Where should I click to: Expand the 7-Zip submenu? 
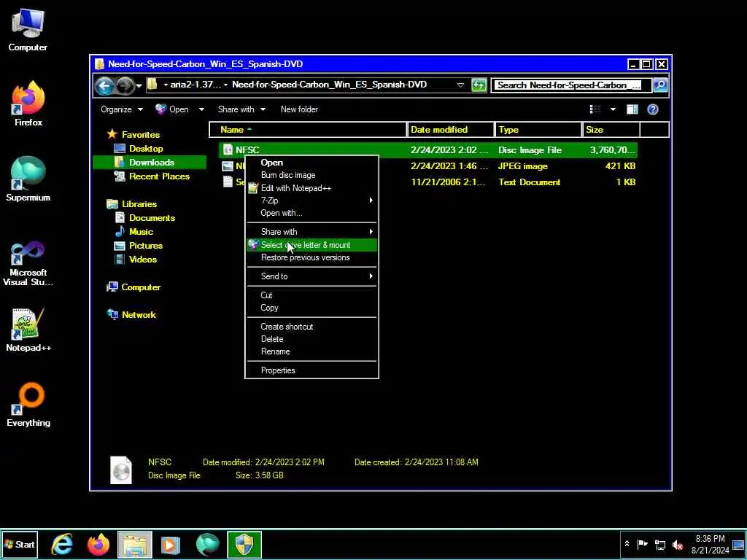pyautogui.click(x=311, y=201)
